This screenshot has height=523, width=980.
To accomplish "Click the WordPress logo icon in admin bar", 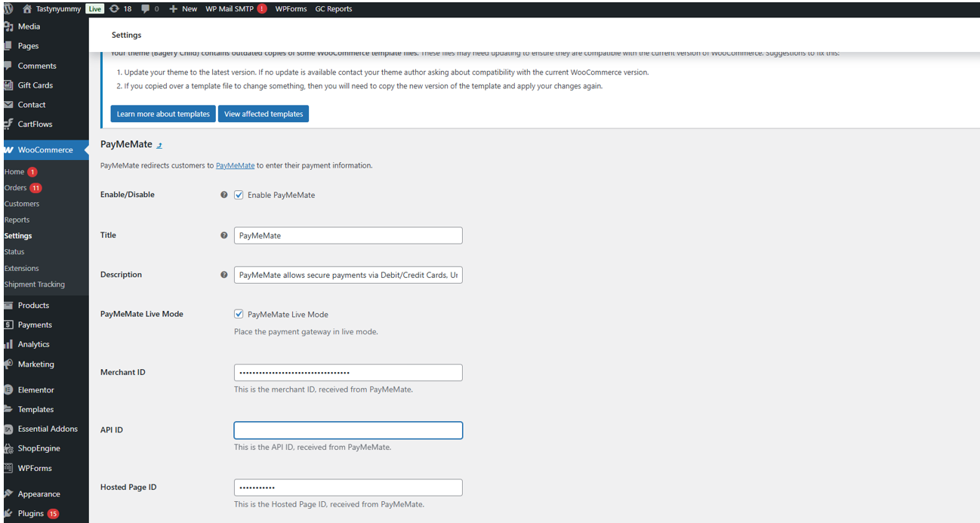I will tap(8, 8).
